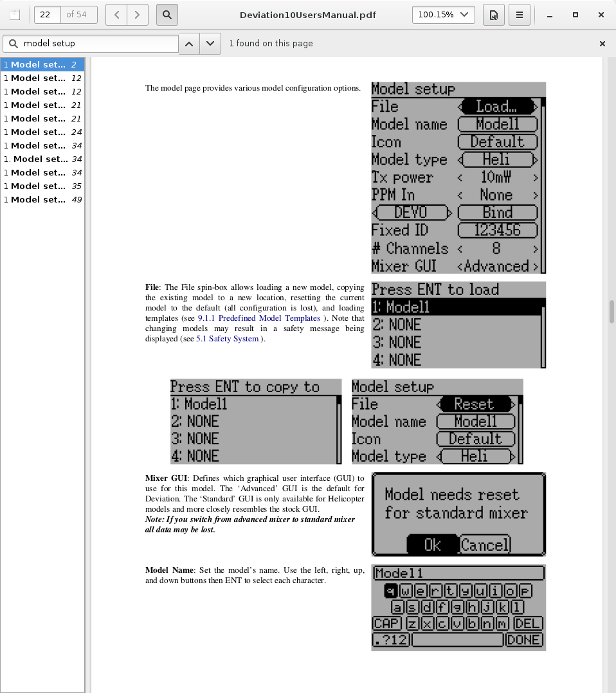
Task: Open the 9.1.1 Predefined Model Templates link
Action: 258,318
